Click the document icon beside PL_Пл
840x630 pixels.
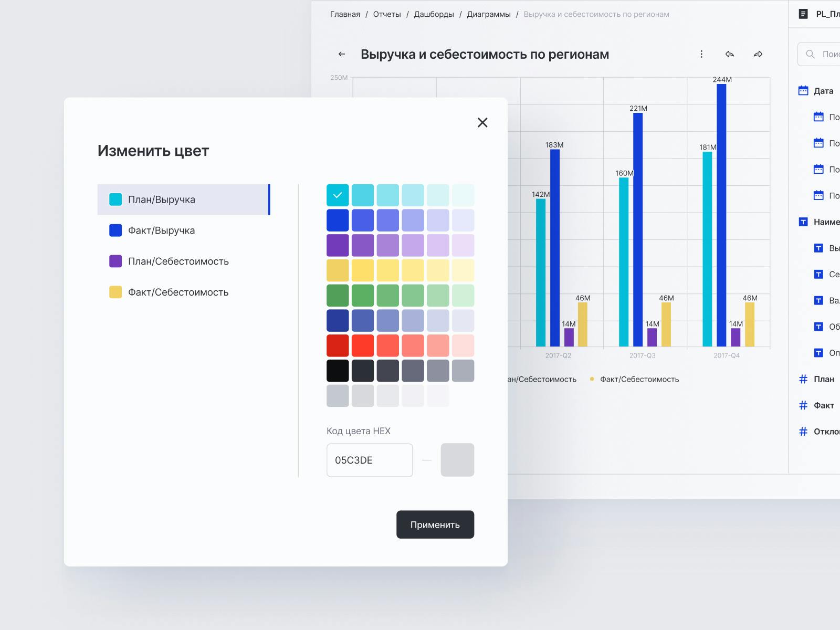coord(803,14)
